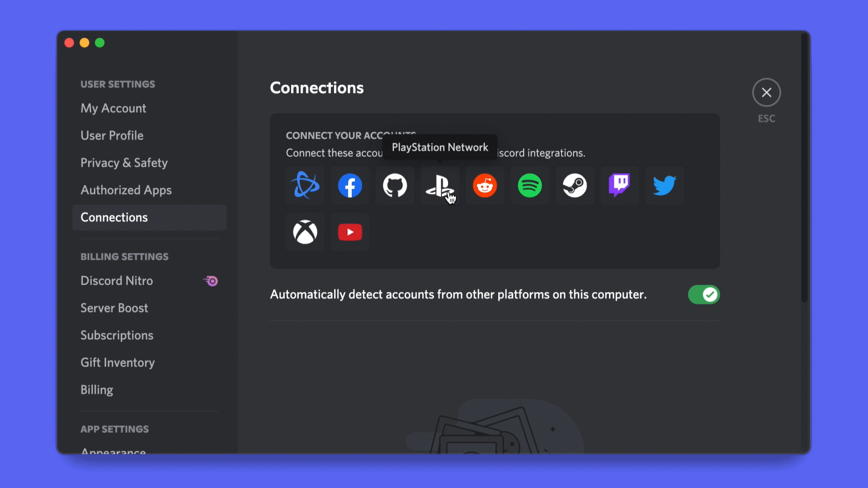Open My Account settings
The image size is (868, 488).
pos(113,108)
